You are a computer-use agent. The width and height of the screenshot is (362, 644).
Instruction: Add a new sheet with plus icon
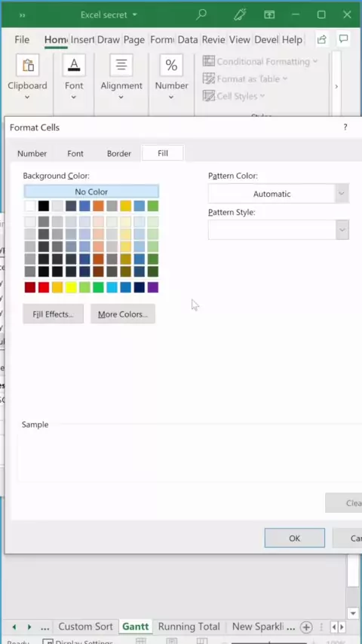pyautogui.click(x=305, y=627)
